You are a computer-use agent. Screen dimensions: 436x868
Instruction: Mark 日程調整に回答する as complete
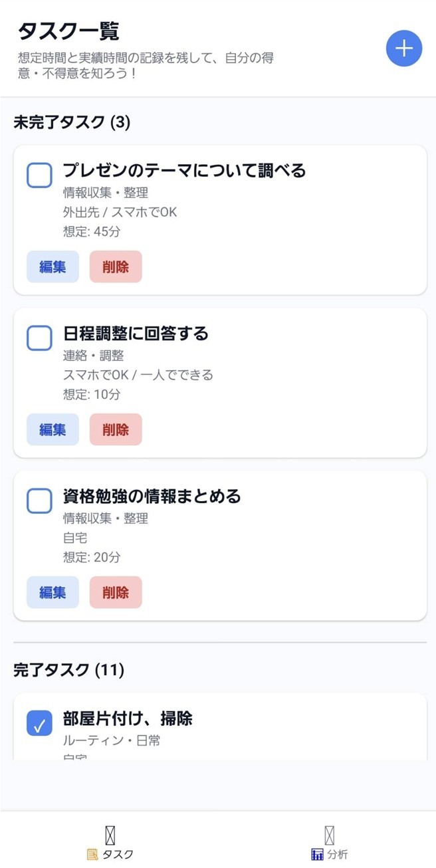39,338
